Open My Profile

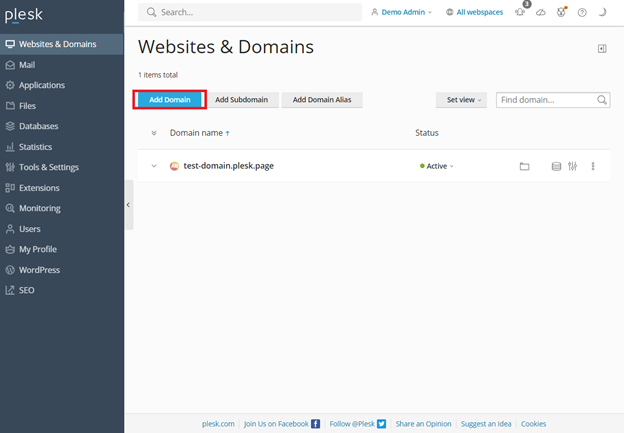coord(62,249)
